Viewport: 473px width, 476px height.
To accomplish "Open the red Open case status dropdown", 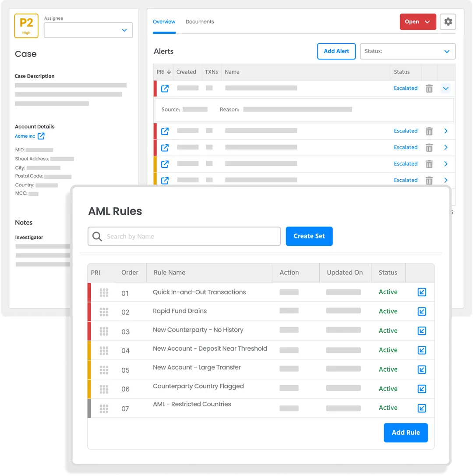I will [x=417, y=21].
